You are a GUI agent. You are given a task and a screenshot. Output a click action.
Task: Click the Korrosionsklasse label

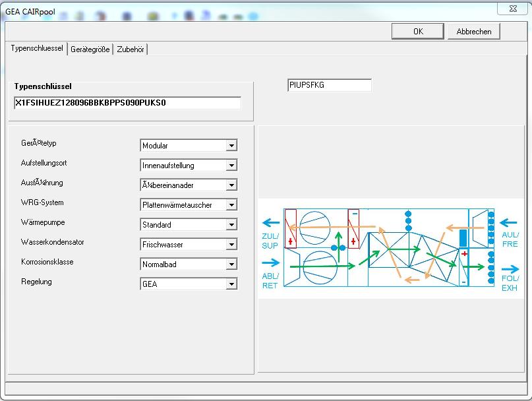pos(47,262)
